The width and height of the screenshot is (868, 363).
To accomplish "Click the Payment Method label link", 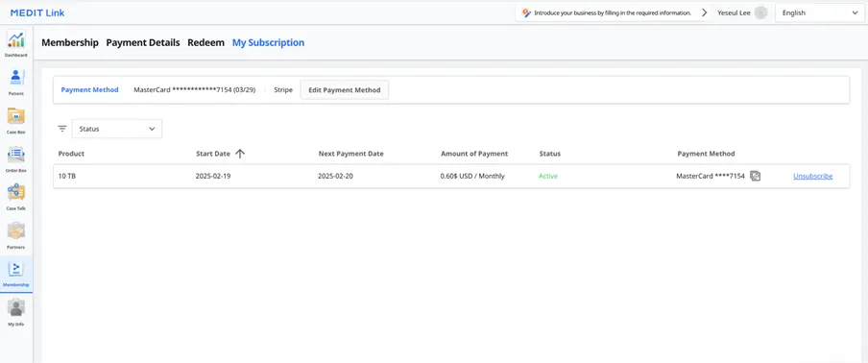I will (89, 89).
